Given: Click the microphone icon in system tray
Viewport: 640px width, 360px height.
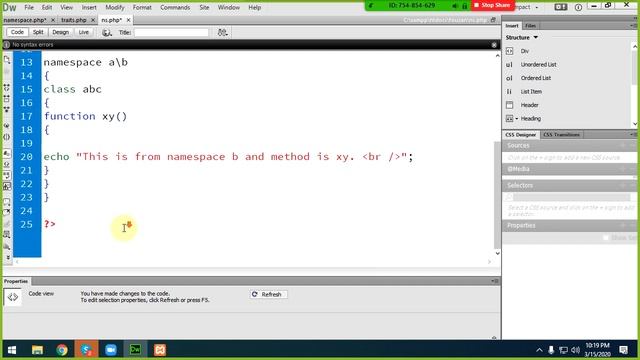Looking at the screenshot, I should [551, 350].
